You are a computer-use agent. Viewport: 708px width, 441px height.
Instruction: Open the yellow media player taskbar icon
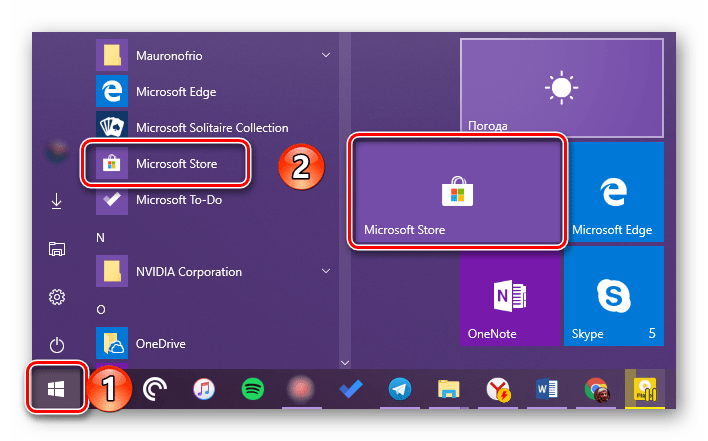[x=645, y=389]
